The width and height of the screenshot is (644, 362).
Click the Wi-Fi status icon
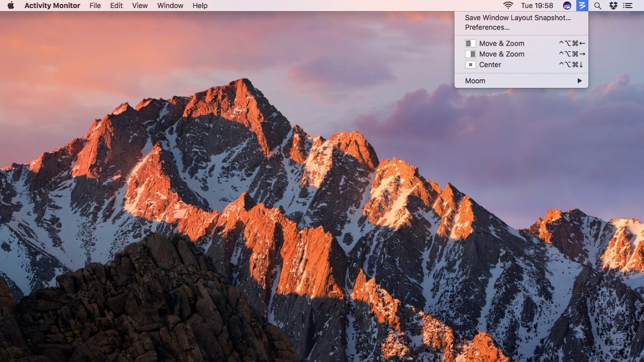pos(508,5)
